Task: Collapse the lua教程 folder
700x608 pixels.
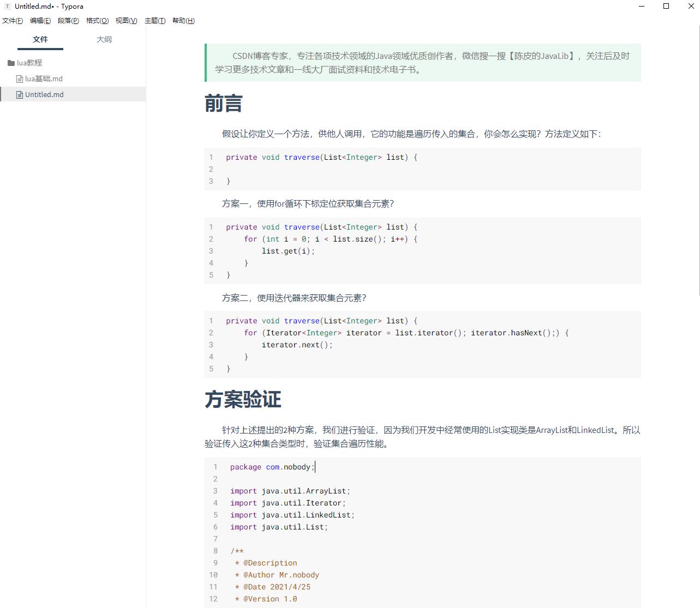Action: (29, 63)
